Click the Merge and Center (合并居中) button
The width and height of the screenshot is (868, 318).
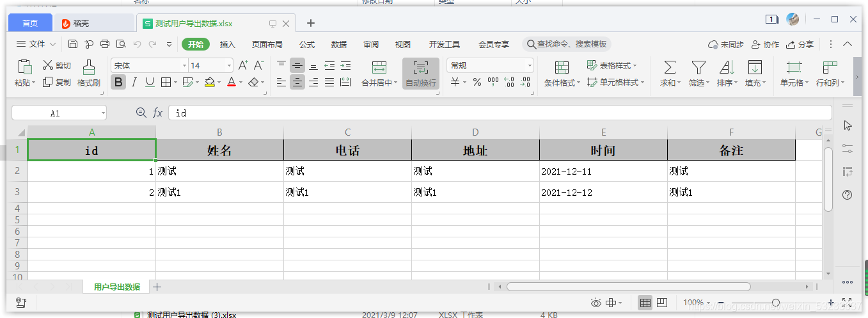tap(379, 74)
